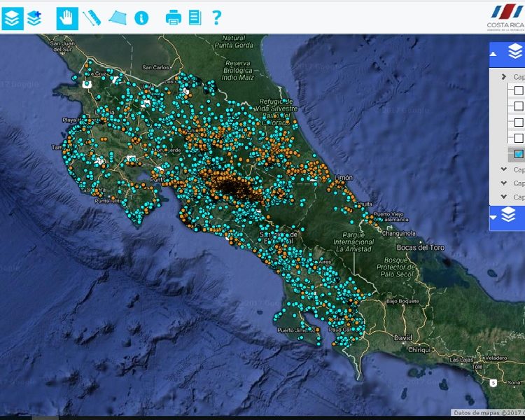Click the add layer icon with plus

pos(34,17)
